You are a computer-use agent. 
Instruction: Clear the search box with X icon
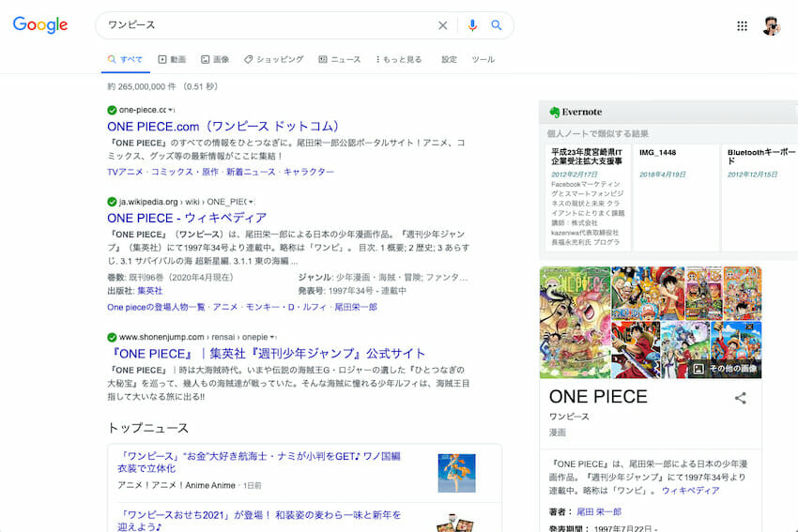point(443,25)
